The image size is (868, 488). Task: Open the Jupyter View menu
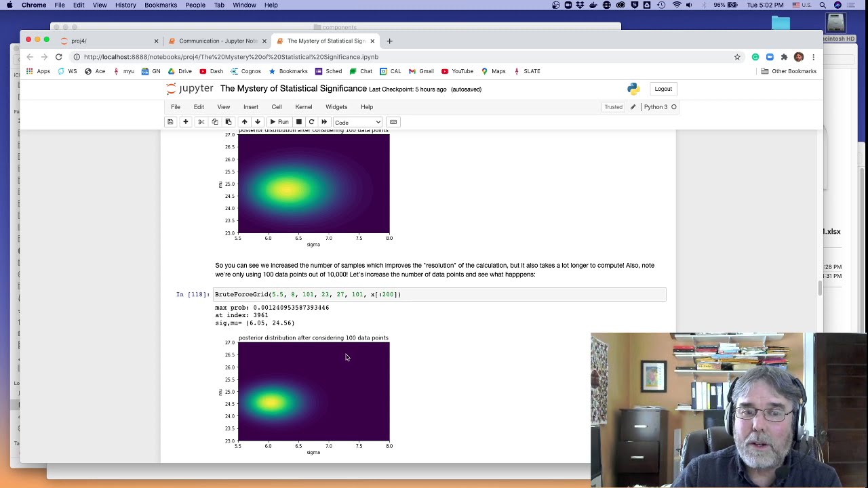[x=223, y=107]
